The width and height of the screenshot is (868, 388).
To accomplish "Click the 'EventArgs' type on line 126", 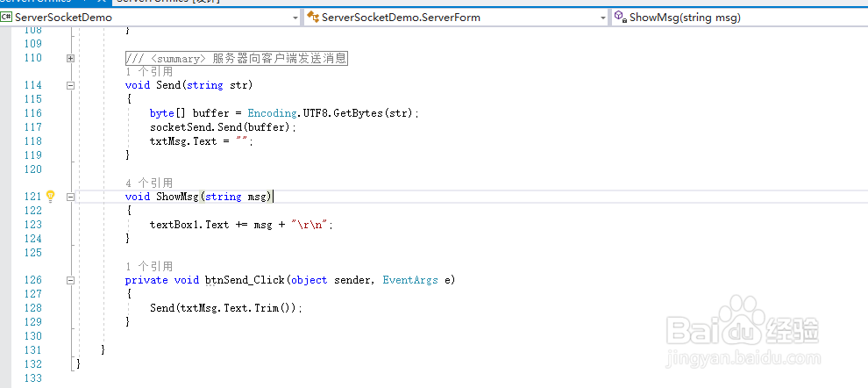I will (x=410, y=280).
